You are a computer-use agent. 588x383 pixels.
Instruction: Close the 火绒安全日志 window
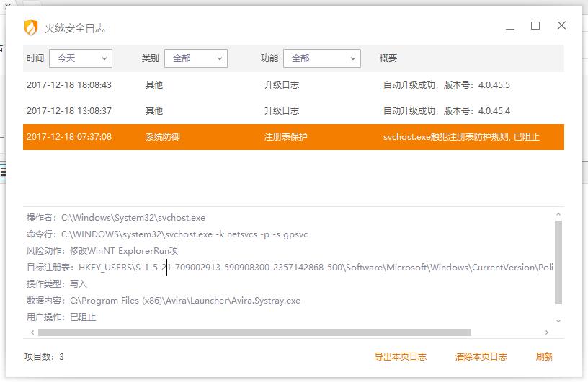click(x=561, y=25)
